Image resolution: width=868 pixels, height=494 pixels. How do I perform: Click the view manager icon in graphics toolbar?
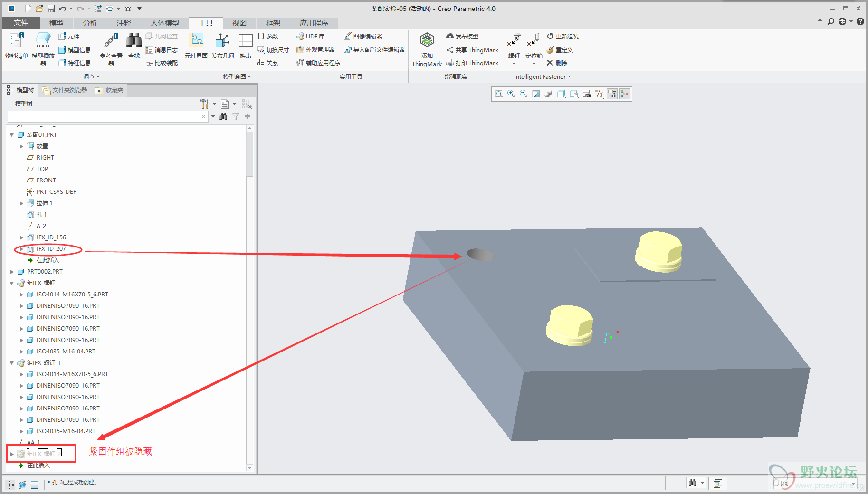[574, 94]
